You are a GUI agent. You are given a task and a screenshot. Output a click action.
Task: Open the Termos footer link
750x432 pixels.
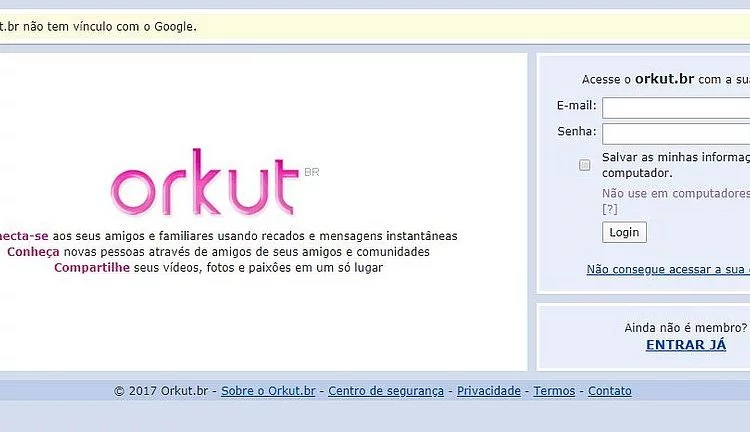(554, 391)
